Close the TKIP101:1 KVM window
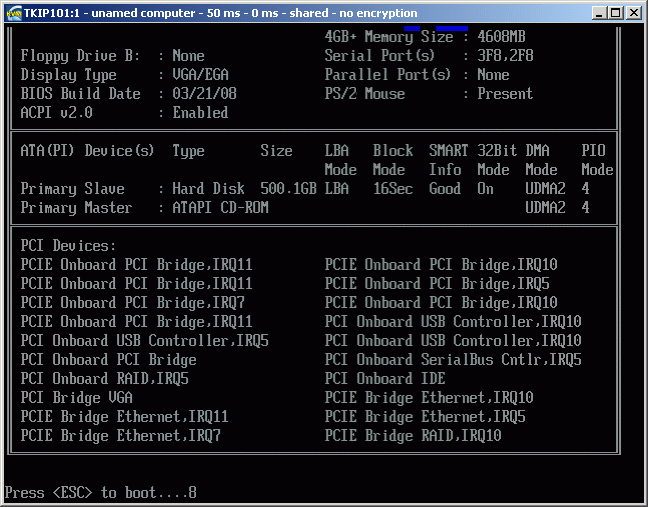Screen dimensions: 648x507 pyautogui.click(x=634, y=13)
